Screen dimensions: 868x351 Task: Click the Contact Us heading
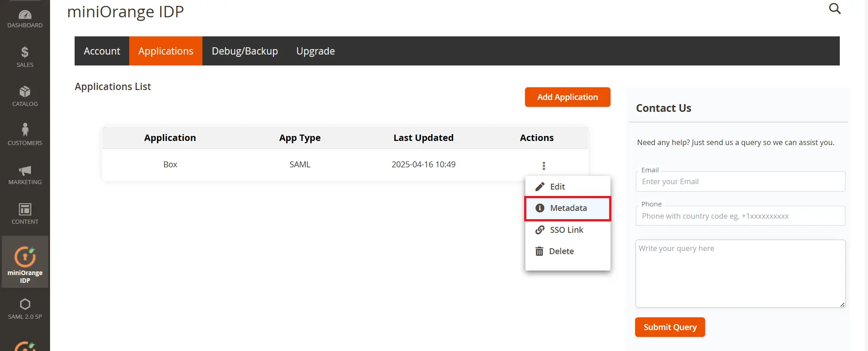tap(664, 108)
